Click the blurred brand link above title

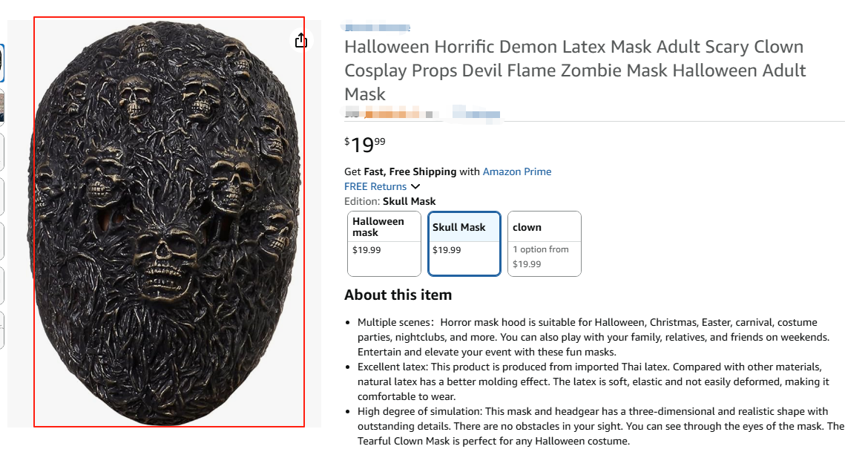click(x=376, y=27)
